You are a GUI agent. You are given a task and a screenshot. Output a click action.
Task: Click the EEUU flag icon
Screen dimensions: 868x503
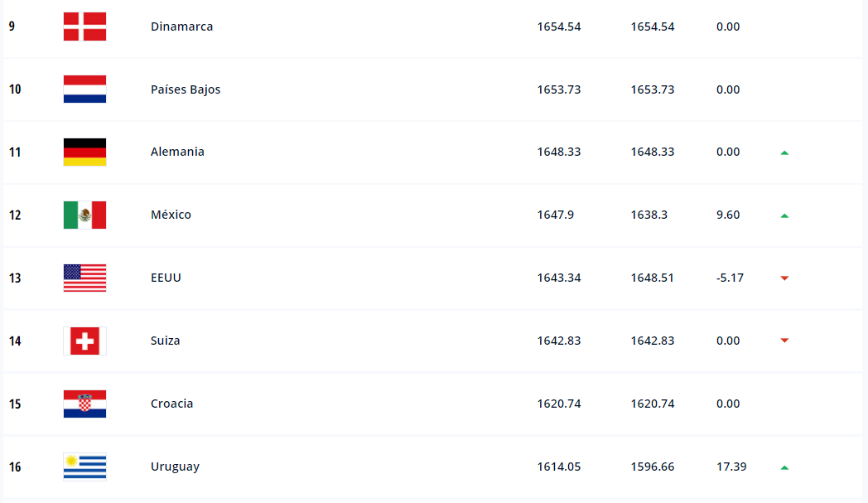click(84, 278)
